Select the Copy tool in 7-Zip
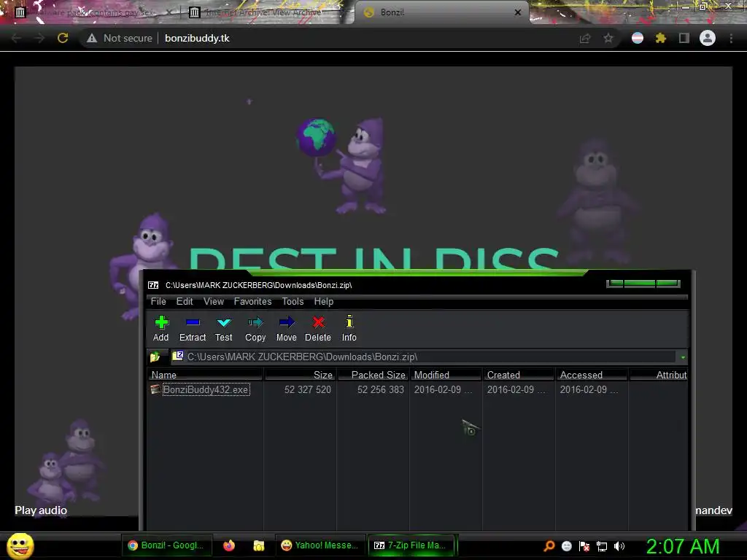Image resolution: width=747 pixels, height=560 pixels. (255, 329)
